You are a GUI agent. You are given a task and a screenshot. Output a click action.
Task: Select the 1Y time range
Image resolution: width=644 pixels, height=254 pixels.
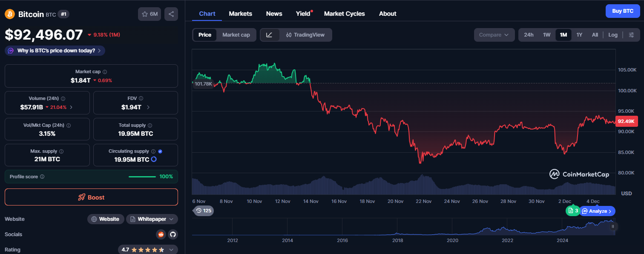click(579, 34)
